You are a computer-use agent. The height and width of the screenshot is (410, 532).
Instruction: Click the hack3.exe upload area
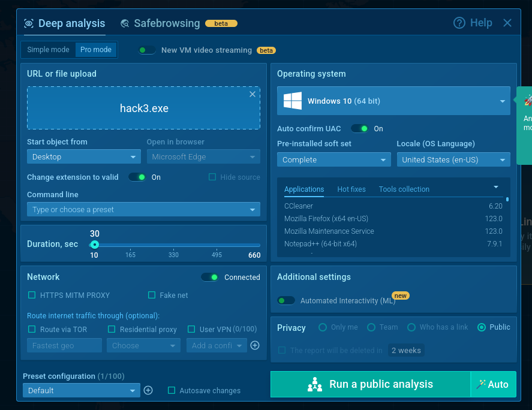pyautogui.click(x=143, y=108)
